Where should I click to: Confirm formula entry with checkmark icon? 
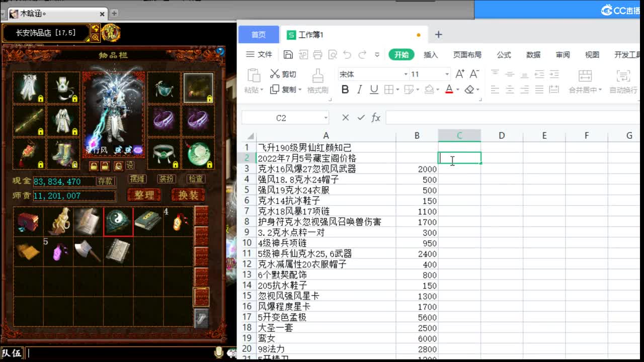[x=361, y=118]
